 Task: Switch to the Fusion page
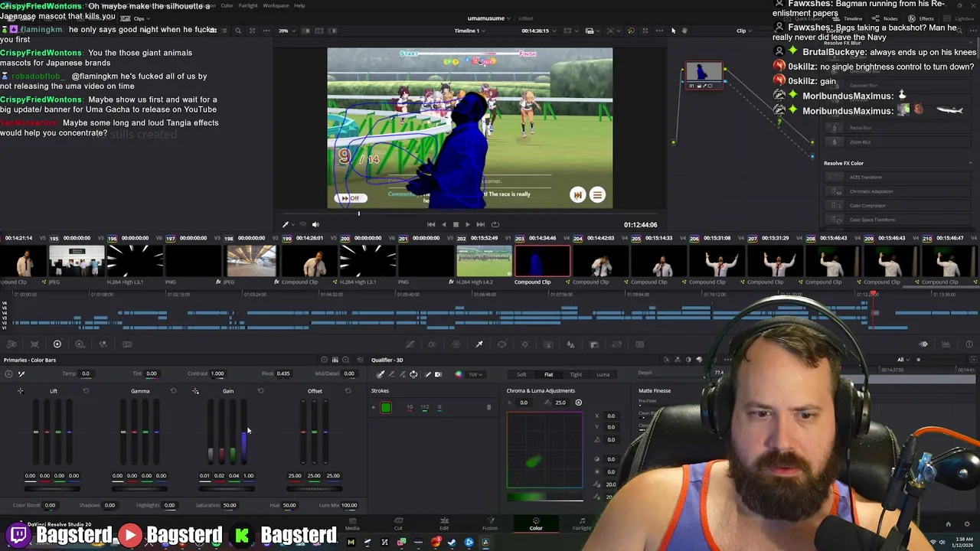490,523
